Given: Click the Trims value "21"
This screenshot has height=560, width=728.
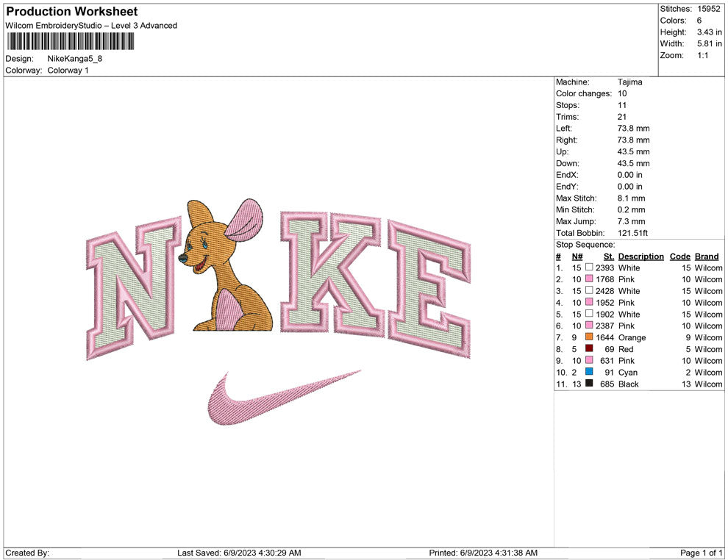Looking at the screenshot, I should (x=622, y=117).
